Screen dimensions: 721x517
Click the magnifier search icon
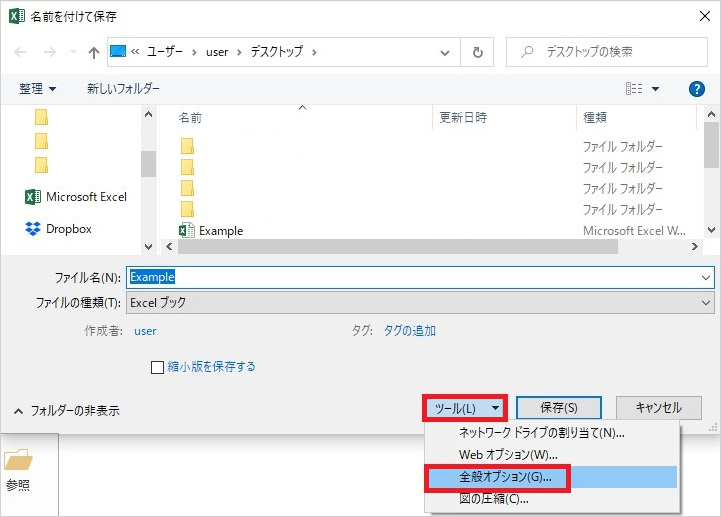(x=527, y=52)
